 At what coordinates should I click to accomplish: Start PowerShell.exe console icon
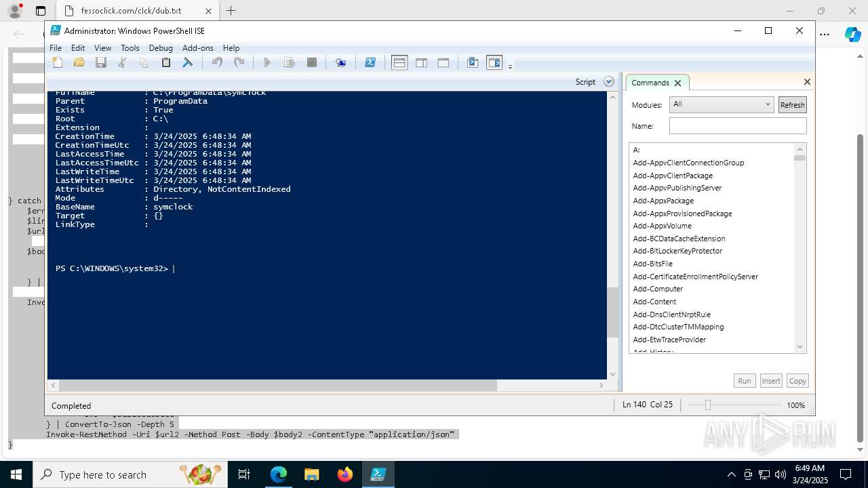pos(370,62)
